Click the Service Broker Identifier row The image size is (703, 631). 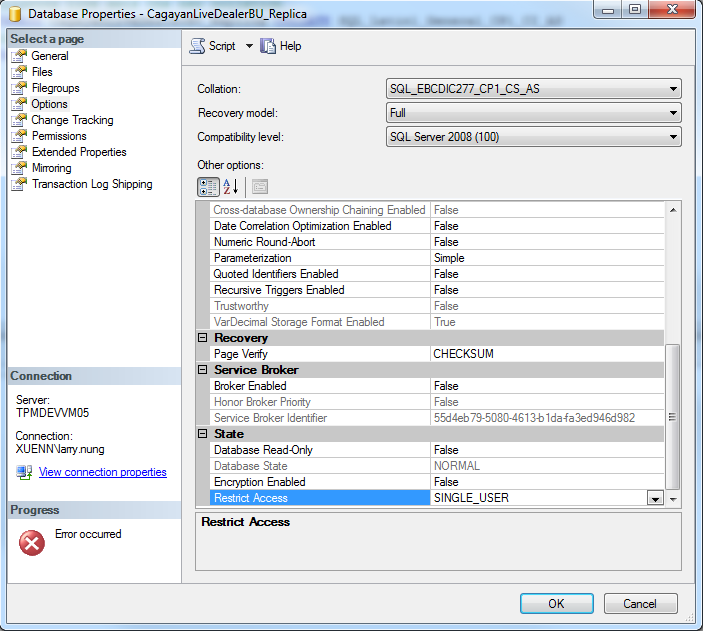pyautogui.click(x=437, y=418)
